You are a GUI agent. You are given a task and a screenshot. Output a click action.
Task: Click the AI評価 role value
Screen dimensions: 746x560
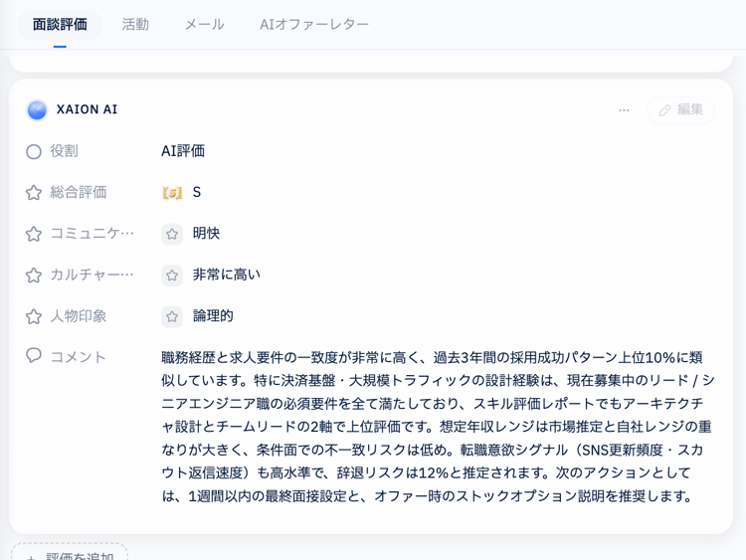point(183,151)
